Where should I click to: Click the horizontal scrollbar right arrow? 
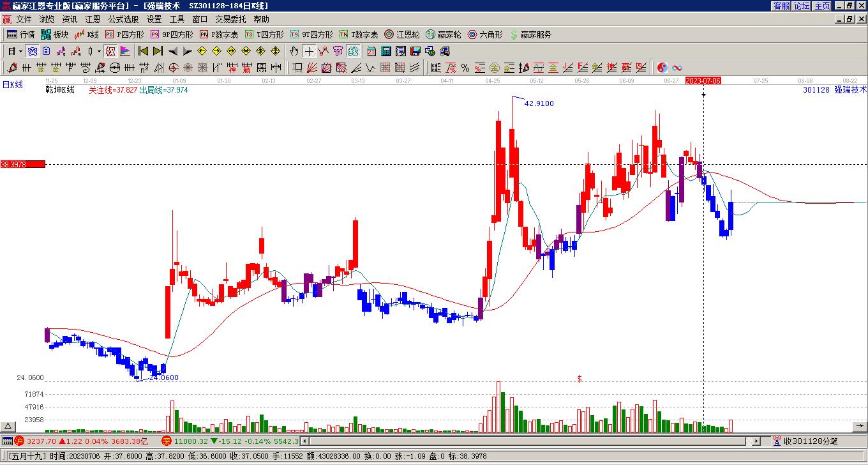pos(756,441)
